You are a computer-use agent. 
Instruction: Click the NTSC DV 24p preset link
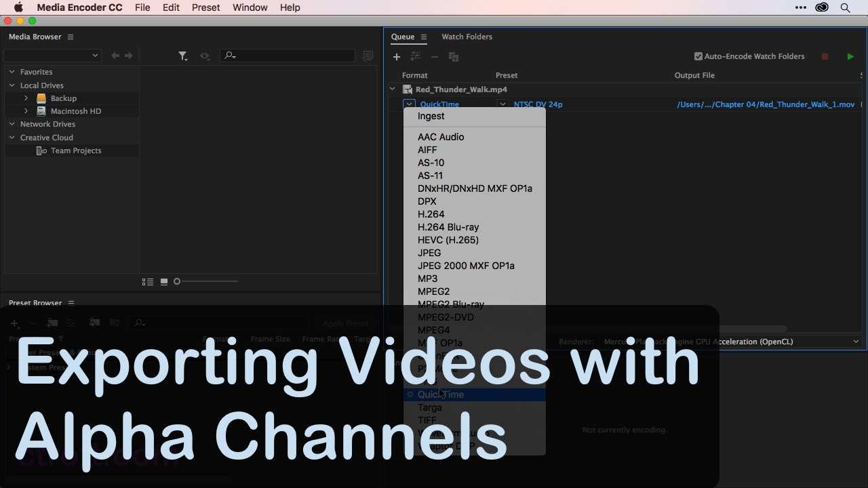(x=538, y=104)
